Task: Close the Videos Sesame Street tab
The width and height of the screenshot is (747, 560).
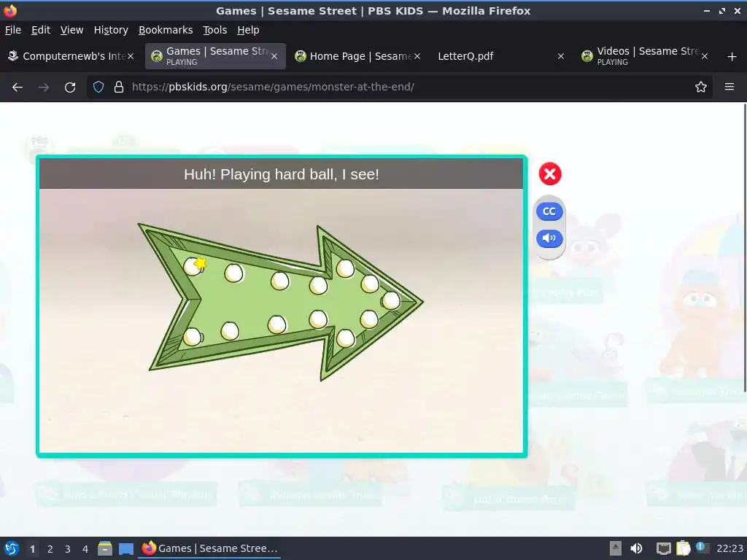Action: (705, 56)
